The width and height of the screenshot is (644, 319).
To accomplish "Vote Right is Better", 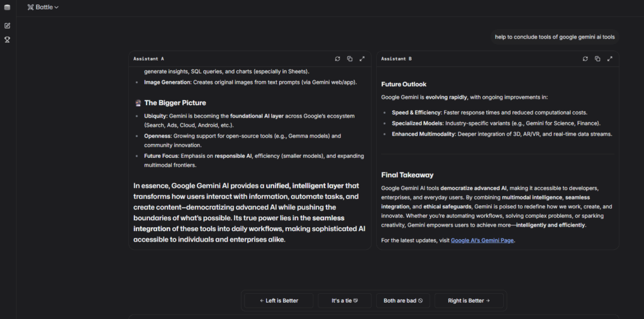I will (x=468, y=301).
